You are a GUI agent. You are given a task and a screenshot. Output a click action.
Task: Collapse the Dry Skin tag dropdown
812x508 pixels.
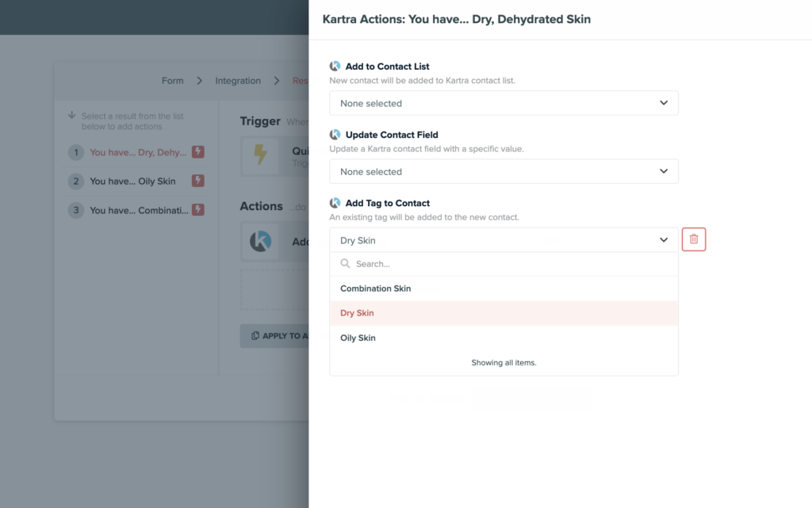click(504, 240)
